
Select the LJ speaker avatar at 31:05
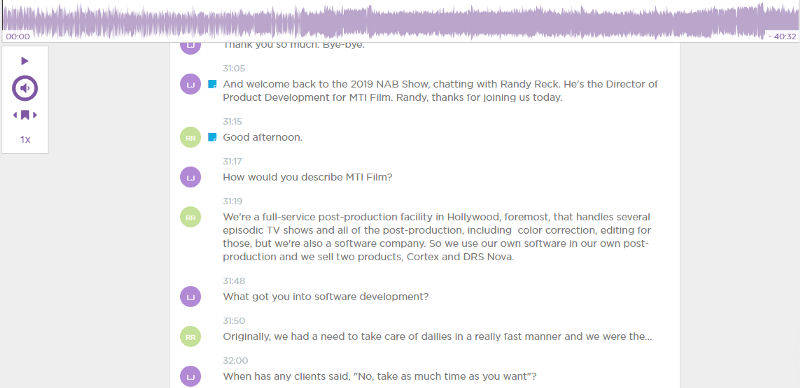click(190, 84)
